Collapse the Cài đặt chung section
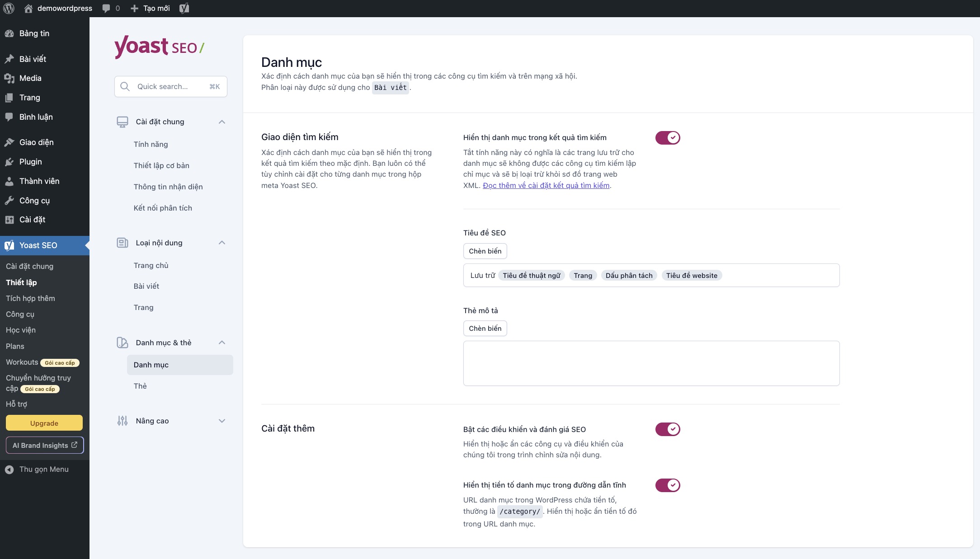980x559 pixels. [x=221, y=122]
